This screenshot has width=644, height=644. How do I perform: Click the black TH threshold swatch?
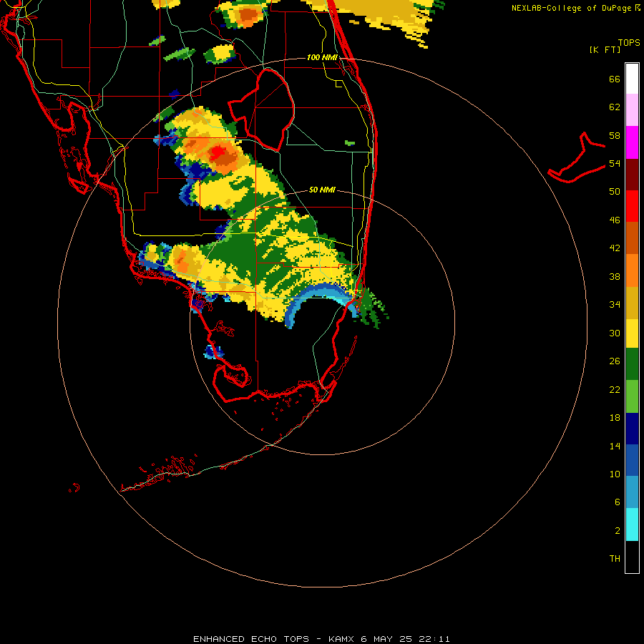pyautogui.click(x=632, y=557)
